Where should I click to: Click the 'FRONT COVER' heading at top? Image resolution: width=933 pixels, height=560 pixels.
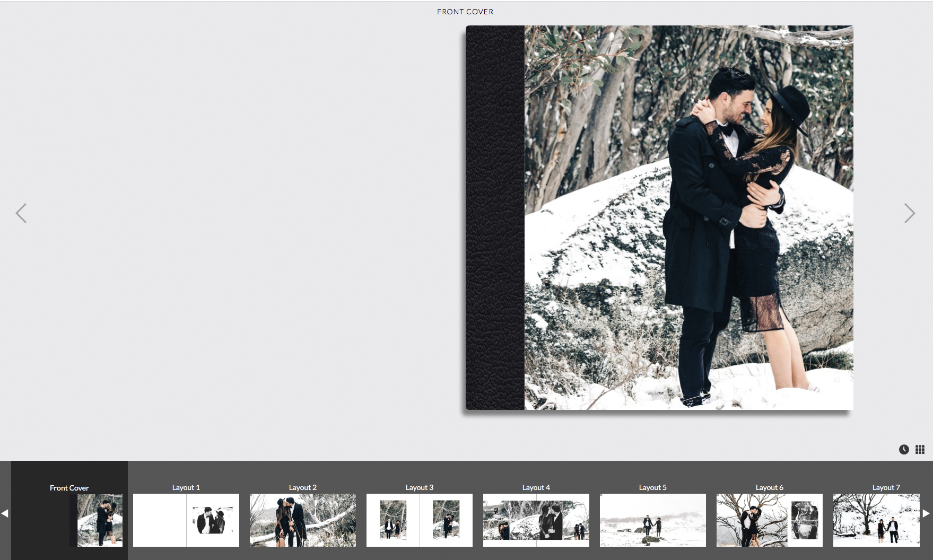click(x=465, y=12)
